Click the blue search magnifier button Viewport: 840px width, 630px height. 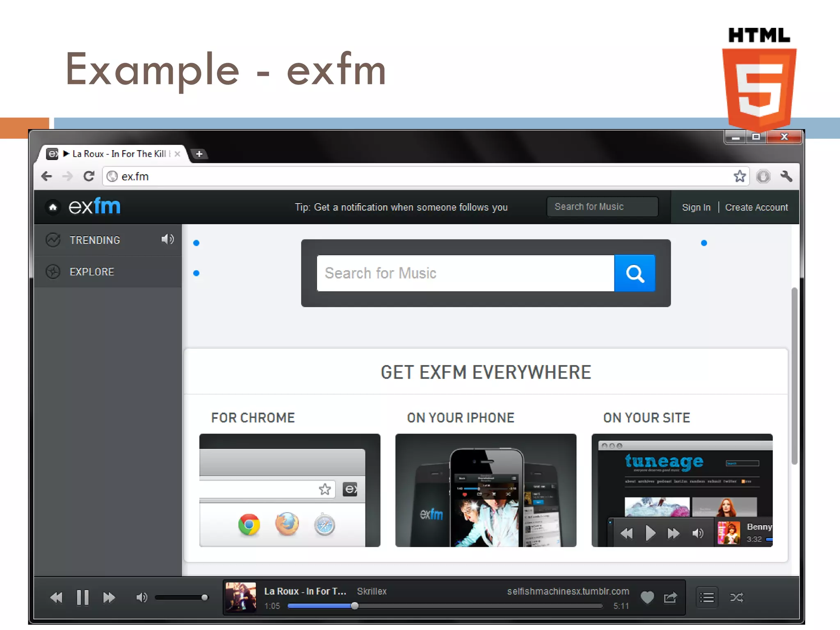click(x=635, y=273)
